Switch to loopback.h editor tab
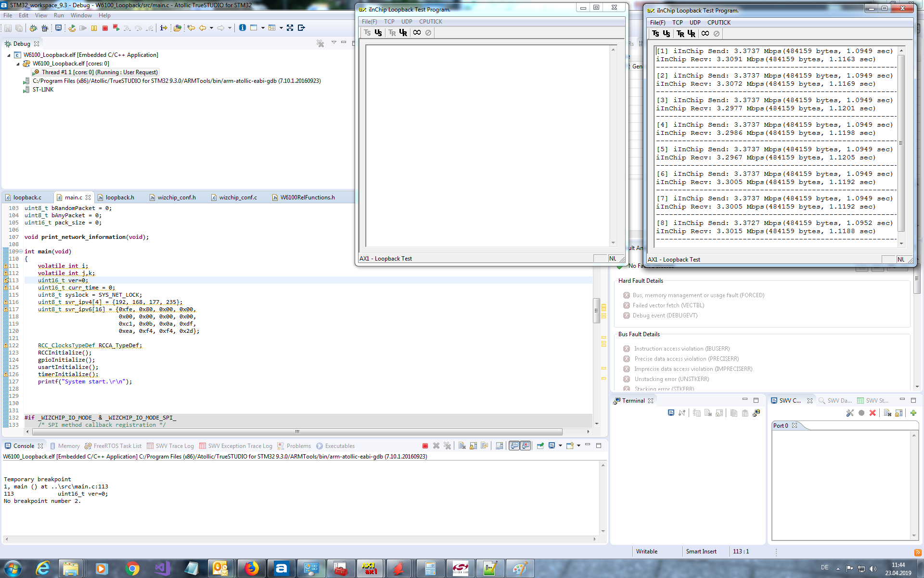The image size is (924, 578). [119, 197]
